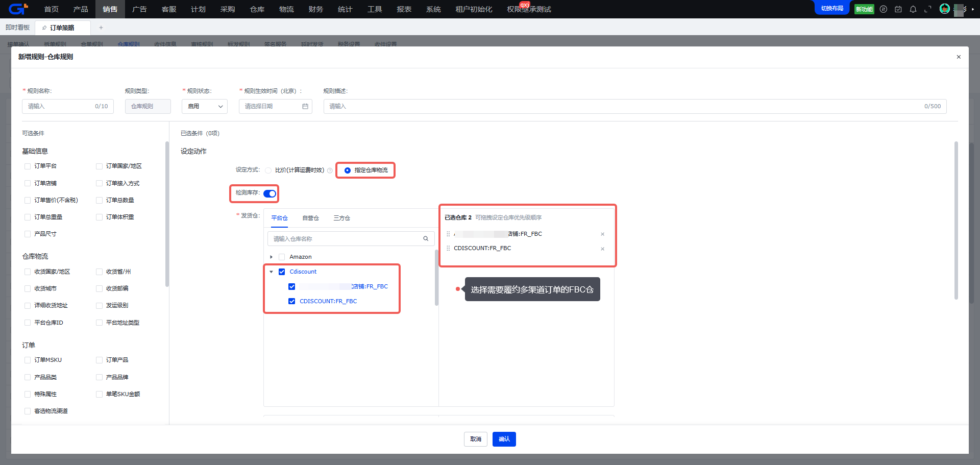Check the 订单国家/地区 condition
Viewport: 980px width, 465px height.
coord(99,166)
